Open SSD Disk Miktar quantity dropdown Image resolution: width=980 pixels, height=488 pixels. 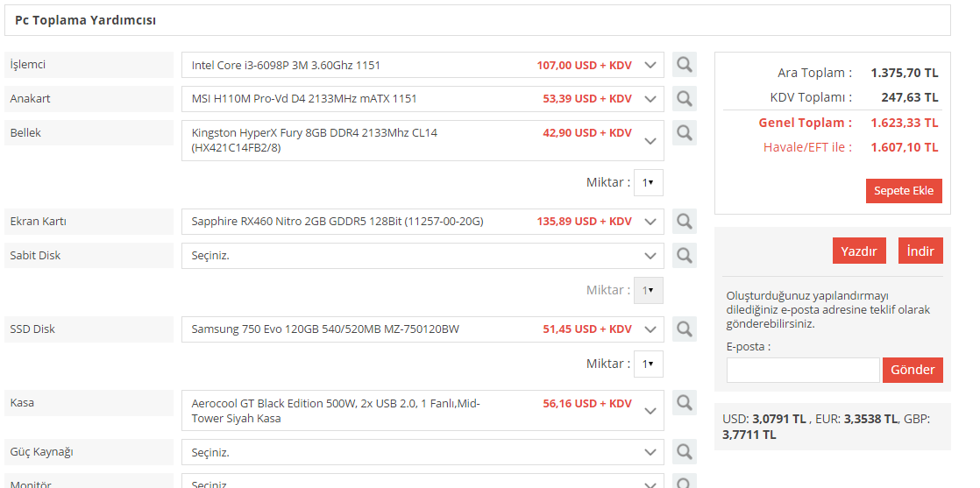[648, 364]
